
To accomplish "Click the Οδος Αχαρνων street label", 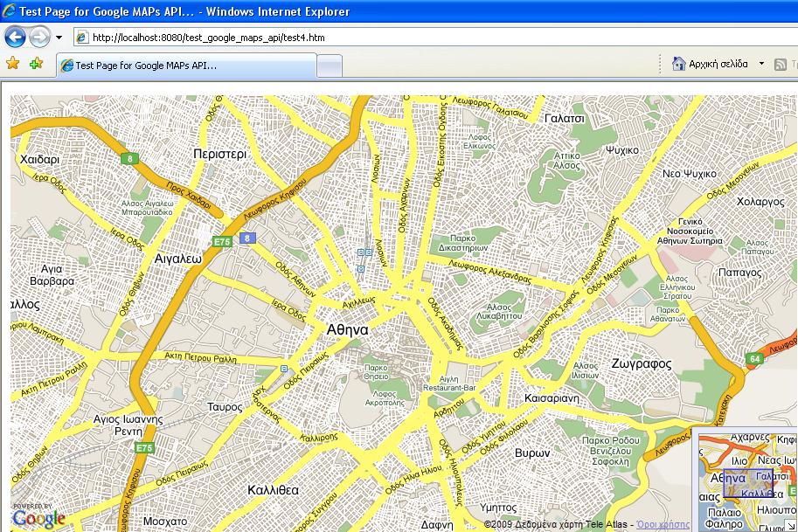I will click(x=404, y=205).
